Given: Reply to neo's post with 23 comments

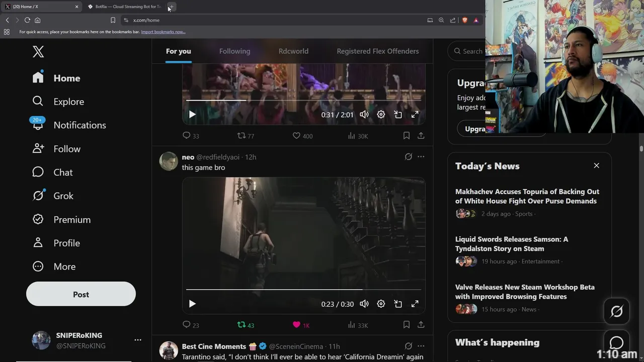Looking at the screenshot, I should point(191,325).
